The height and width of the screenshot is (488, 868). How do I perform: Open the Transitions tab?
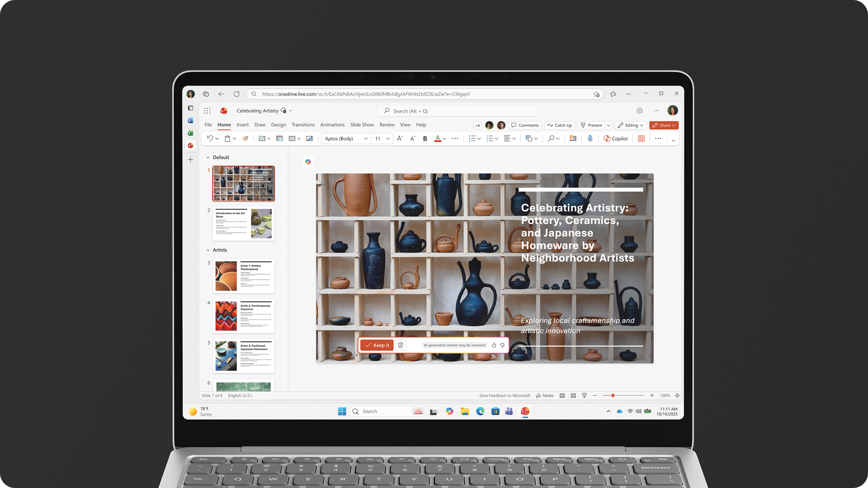pyautogui.click(x=303, y=125)
